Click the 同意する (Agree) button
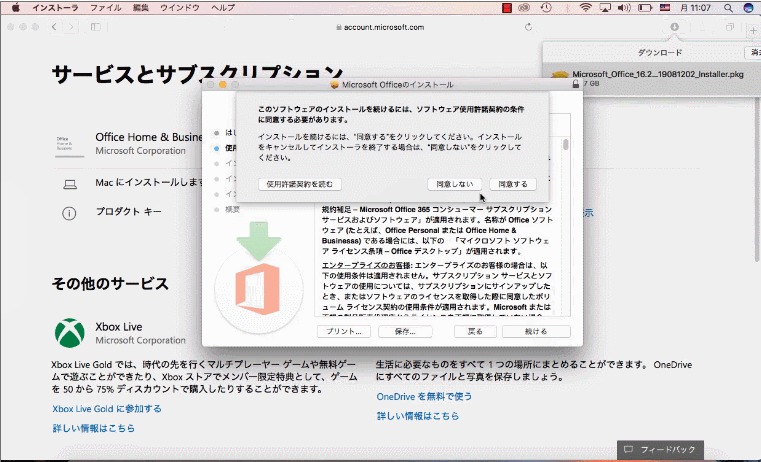 click(513, 184)
